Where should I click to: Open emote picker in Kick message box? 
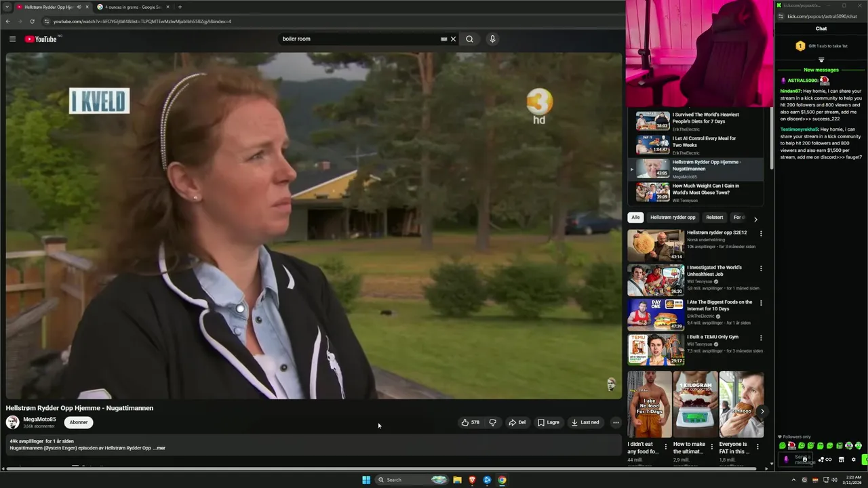tap(805, 460)
